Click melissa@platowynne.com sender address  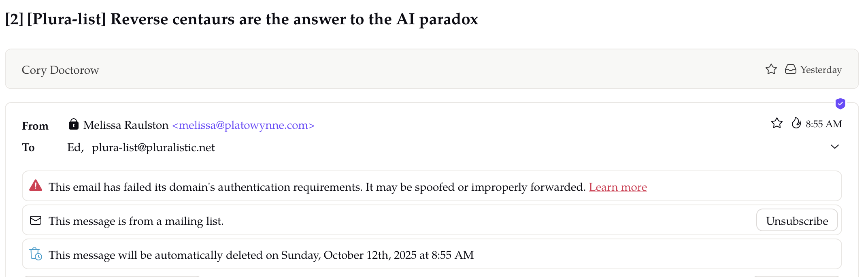[243, 125]
